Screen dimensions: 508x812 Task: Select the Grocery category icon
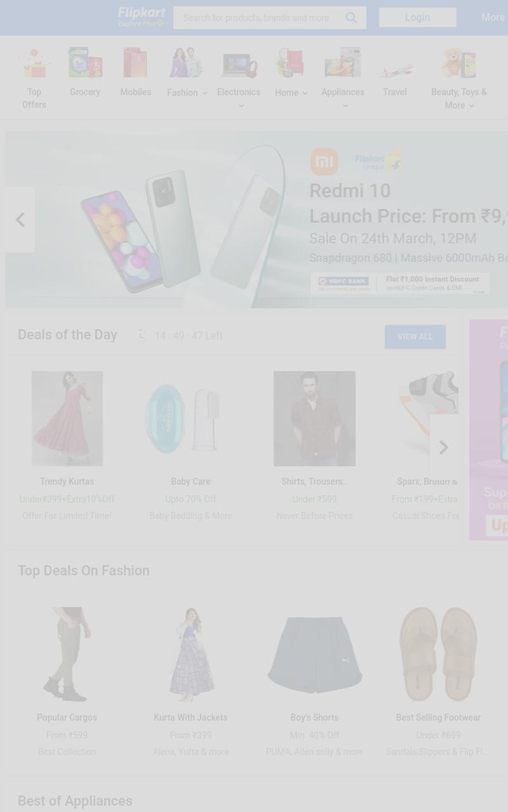[x=85, y=63]
